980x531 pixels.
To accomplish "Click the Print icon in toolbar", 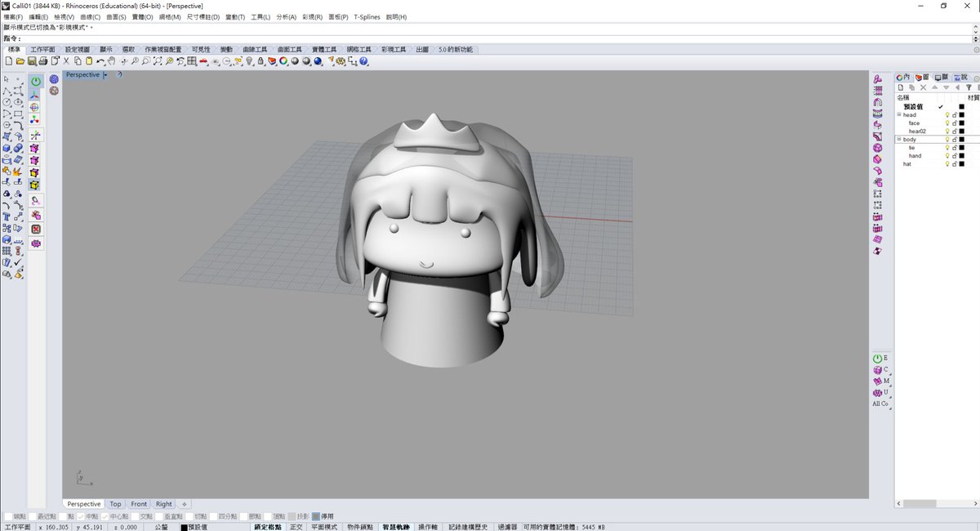I will (43, 61).
